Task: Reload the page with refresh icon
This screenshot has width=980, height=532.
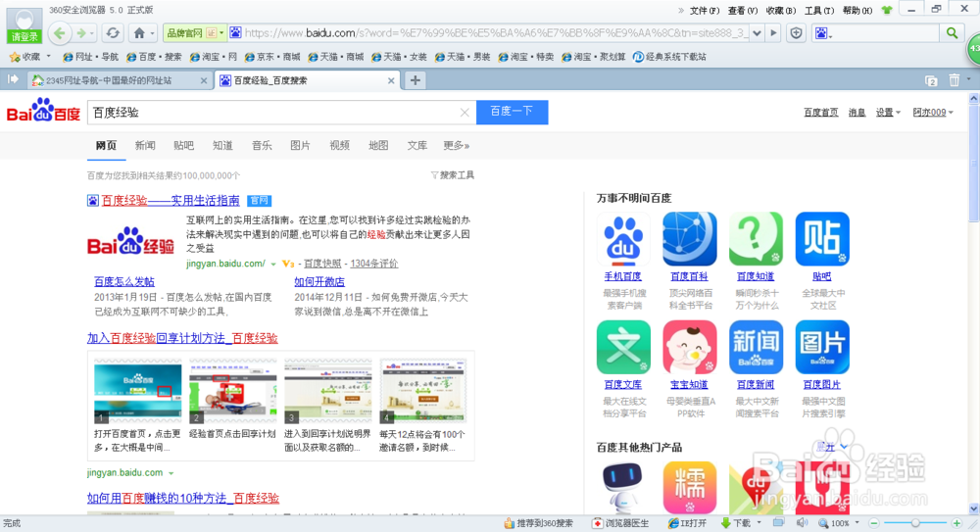Action: pos(113,33)
